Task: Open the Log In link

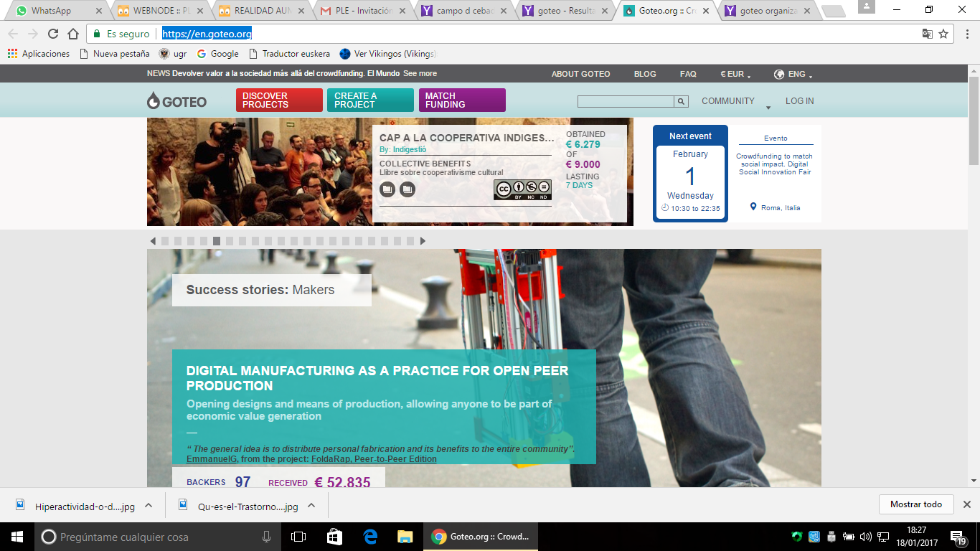Action: [x=799, y=101]
